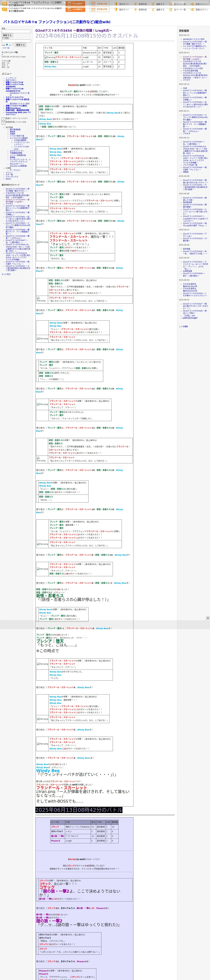Click the keyword 検索 text input field
The height and width of the screenshot is (980, 210).
[16, 32]
